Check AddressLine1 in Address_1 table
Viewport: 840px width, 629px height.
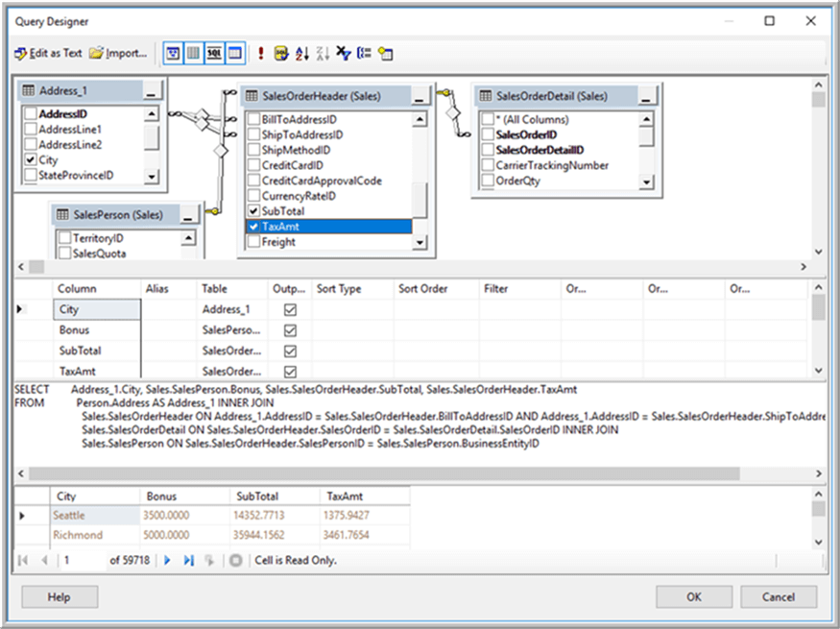(x=31, y=129)
